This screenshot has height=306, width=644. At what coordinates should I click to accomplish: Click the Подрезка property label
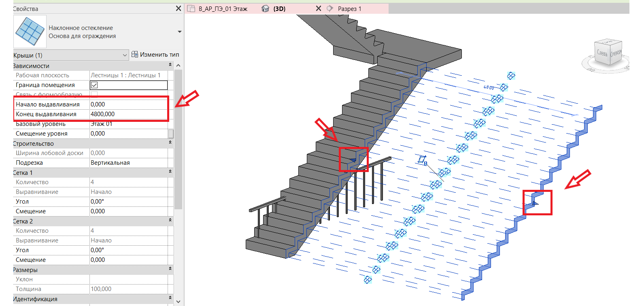(x=29, y=163)
